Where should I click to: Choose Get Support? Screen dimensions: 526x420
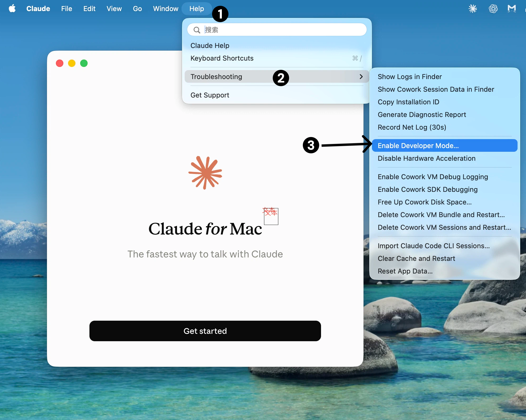coord(277,95)
